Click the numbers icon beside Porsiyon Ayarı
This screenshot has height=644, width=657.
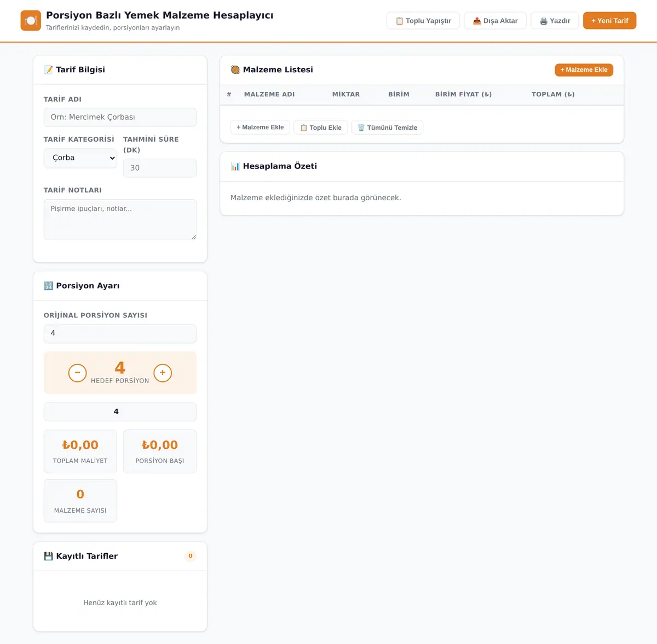(48, 286)
